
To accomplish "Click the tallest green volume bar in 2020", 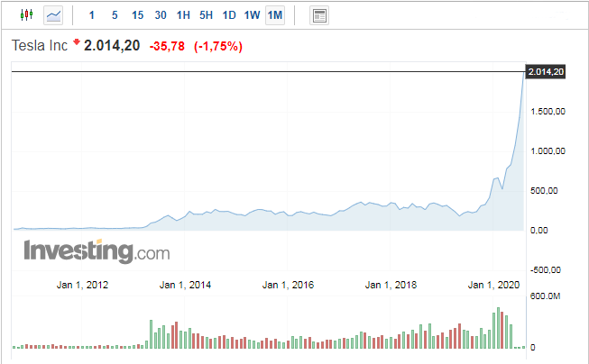I will [x=498, y=328].
